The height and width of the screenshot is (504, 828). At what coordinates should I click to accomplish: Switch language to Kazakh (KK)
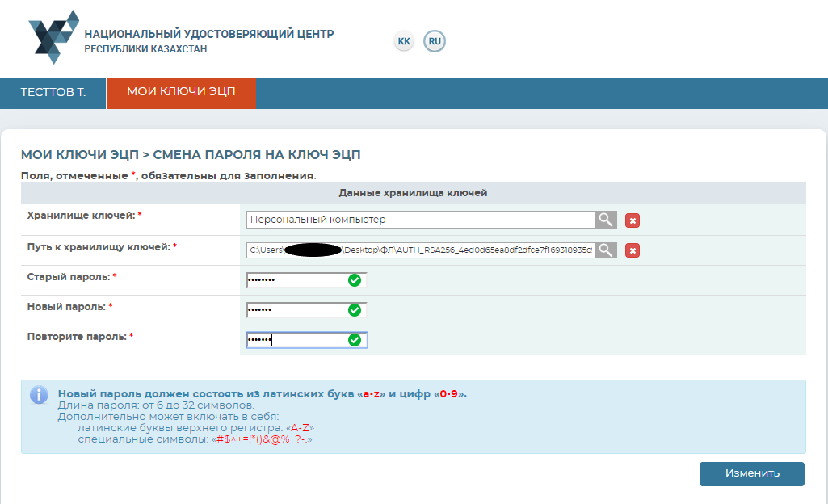point(404,41)
